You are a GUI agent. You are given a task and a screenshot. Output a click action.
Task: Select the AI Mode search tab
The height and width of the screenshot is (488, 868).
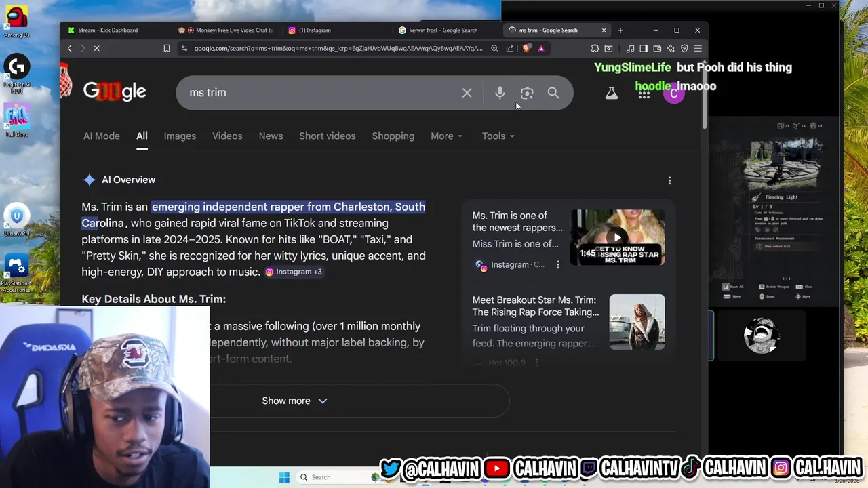coord(102,136)
